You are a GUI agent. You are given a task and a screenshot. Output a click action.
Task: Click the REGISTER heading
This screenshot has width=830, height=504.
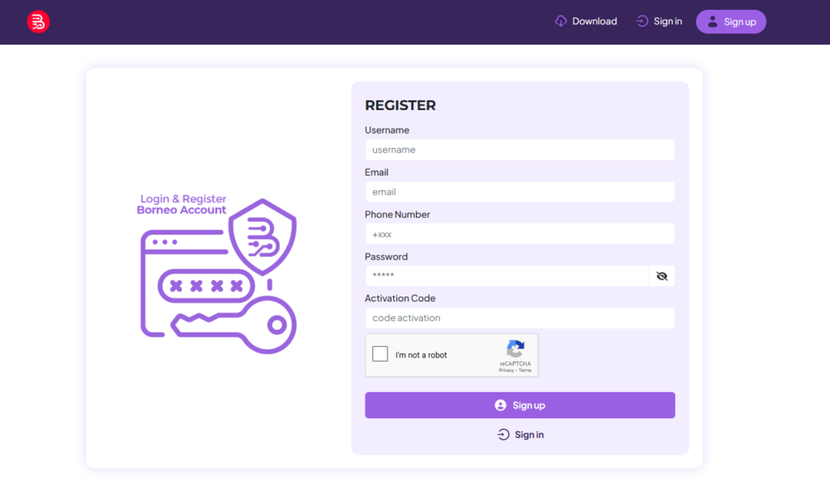pos(400,105)
